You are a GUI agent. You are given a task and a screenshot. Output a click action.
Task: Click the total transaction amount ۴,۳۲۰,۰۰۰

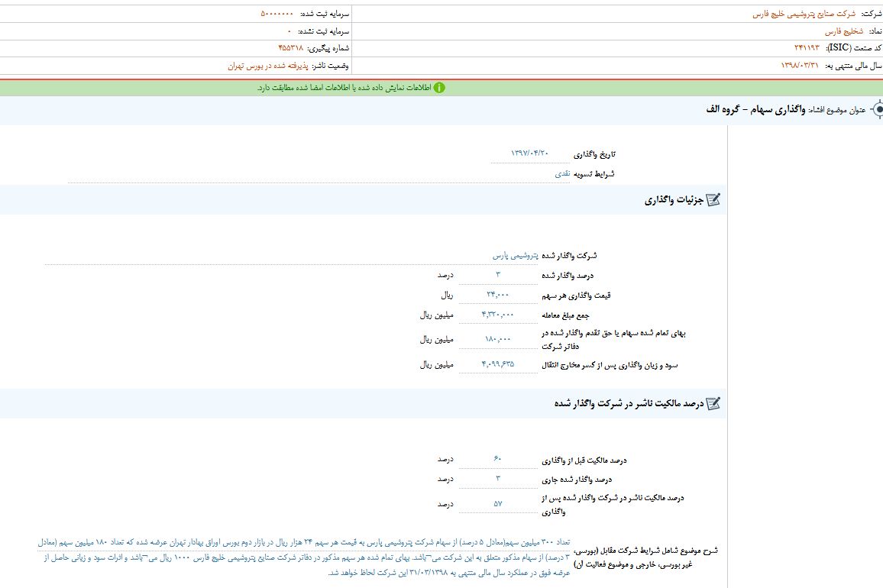(x=498, y=315)
